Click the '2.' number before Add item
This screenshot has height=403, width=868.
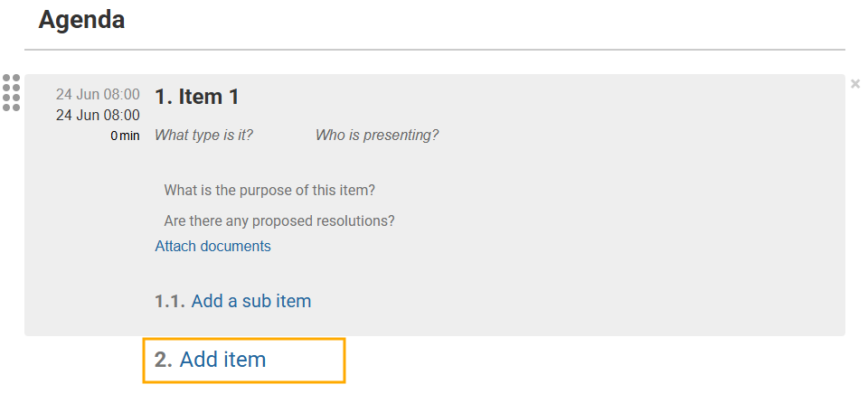click(163, 360)
